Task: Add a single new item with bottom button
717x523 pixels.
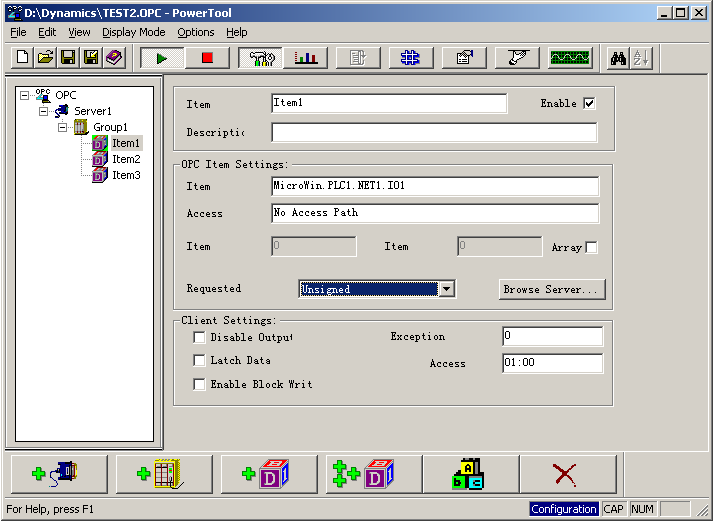Action: [x=267, y=474]
